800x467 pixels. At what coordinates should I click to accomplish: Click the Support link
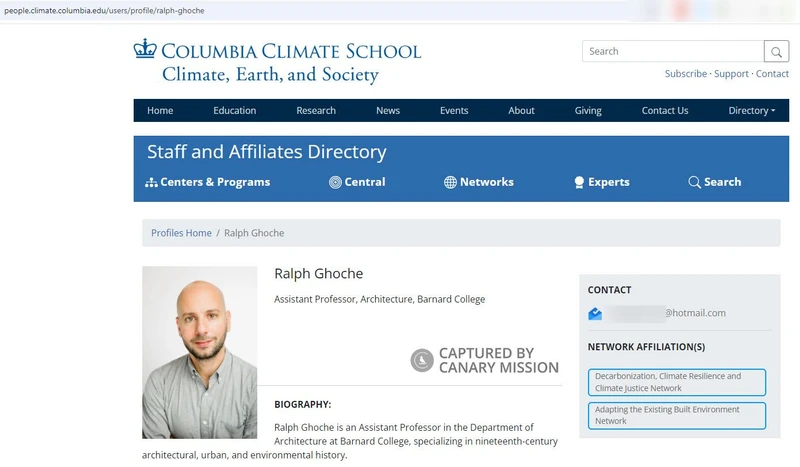coord(731,74)
